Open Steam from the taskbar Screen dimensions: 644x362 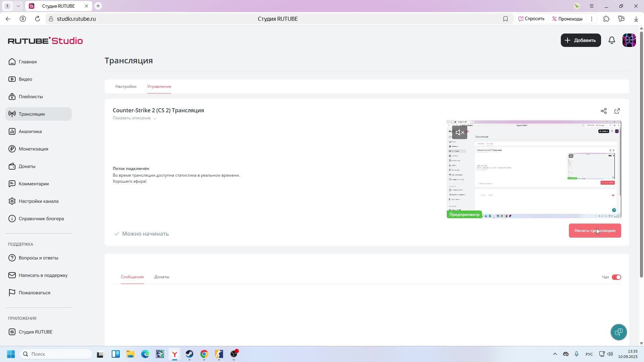(190, 354)
